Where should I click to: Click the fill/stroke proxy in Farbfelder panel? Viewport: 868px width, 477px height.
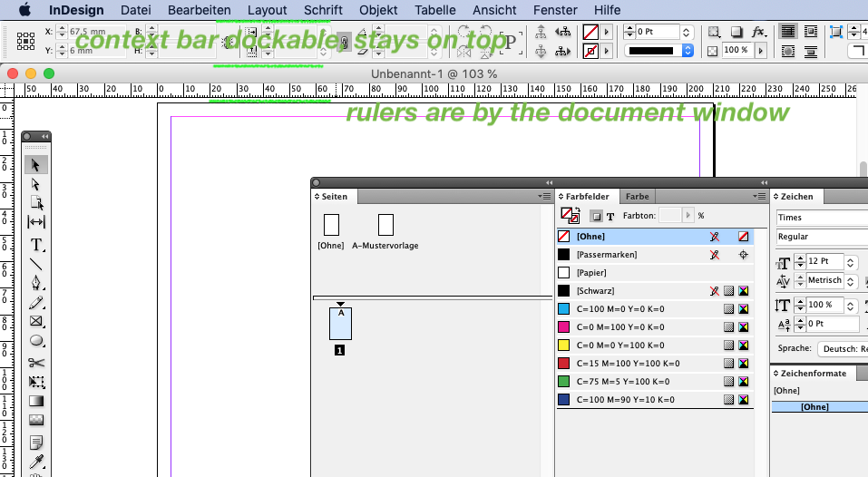click(x=570, y=215)
